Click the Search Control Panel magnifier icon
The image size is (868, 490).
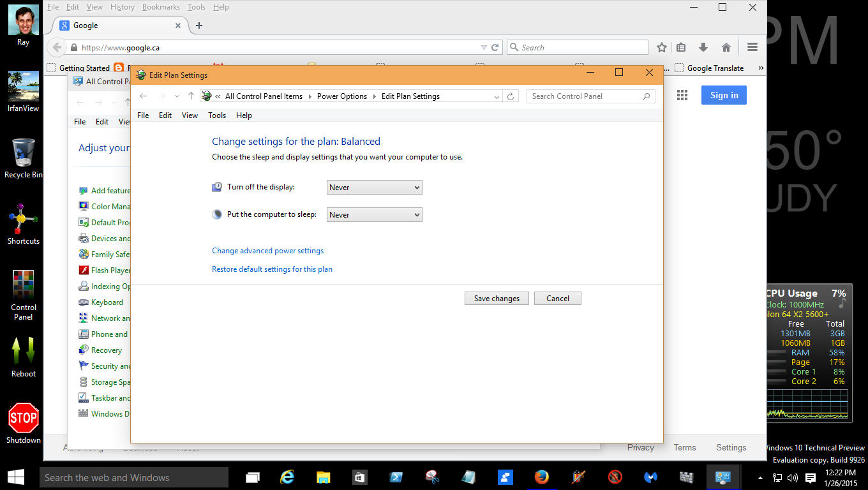pyautogui.click(x=647, y=96)
